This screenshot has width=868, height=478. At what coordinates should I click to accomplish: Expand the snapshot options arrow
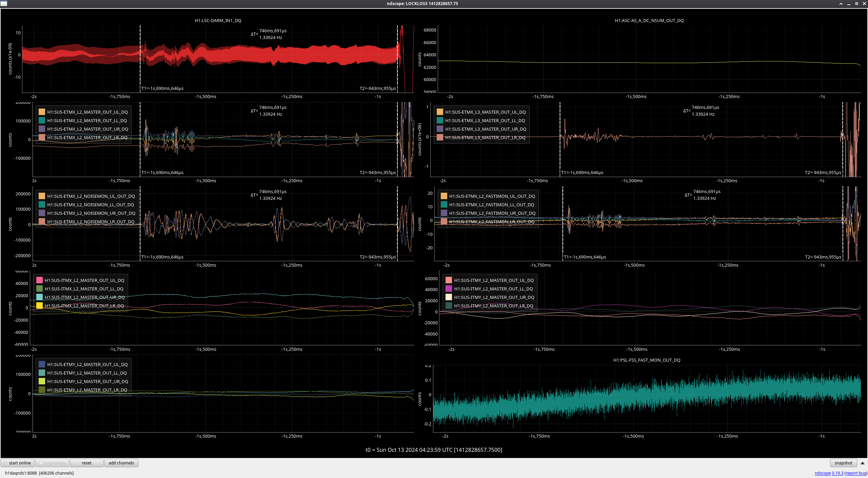point(862,463)
